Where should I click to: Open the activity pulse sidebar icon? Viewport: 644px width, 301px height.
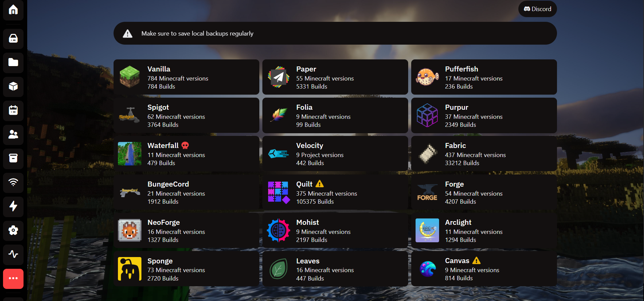[x=13, y=254]
